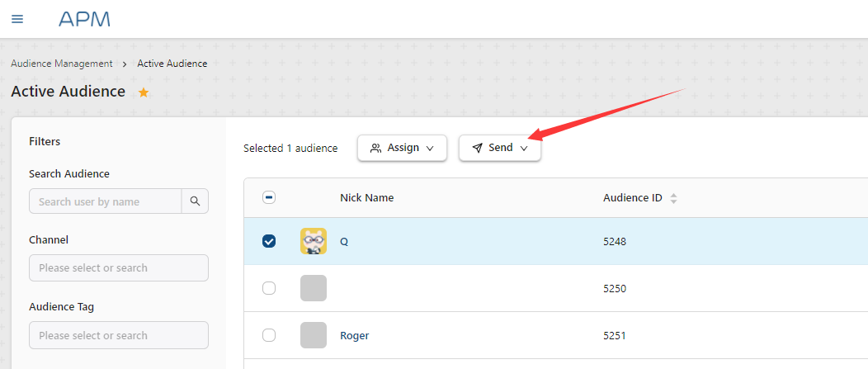868x369 pixels.
Task: Uncheck the checkbox for audience Q
Action: point(268,241)
